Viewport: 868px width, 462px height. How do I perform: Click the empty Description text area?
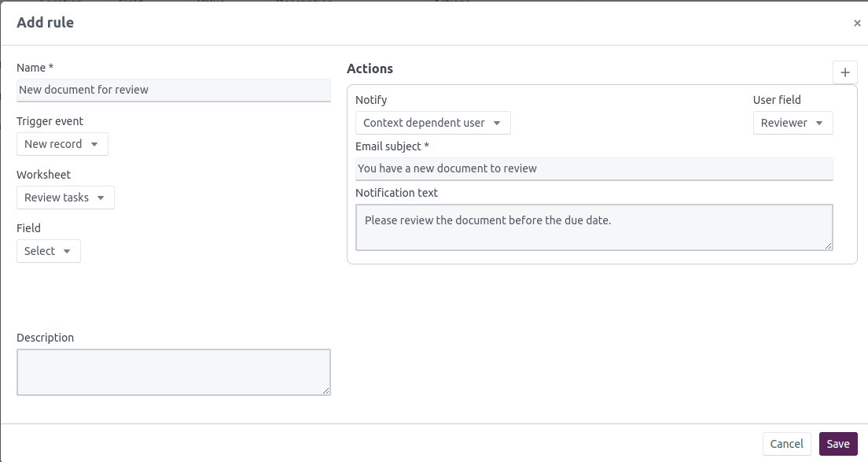point(173,372)
